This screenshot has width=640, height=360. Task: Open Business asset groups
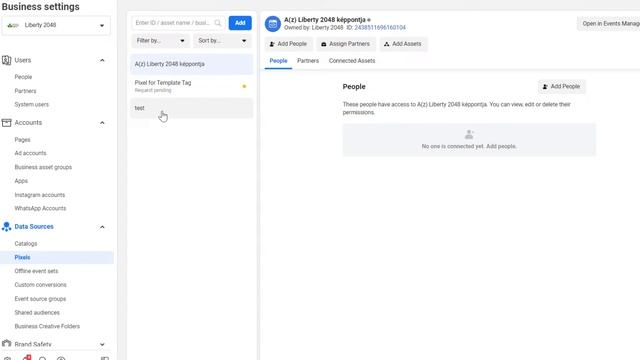coord(43,167)
